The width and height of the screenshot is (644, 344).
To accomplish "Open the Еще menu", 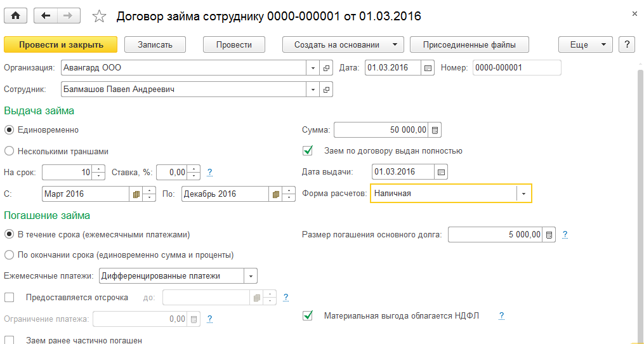I will [585, 44].
